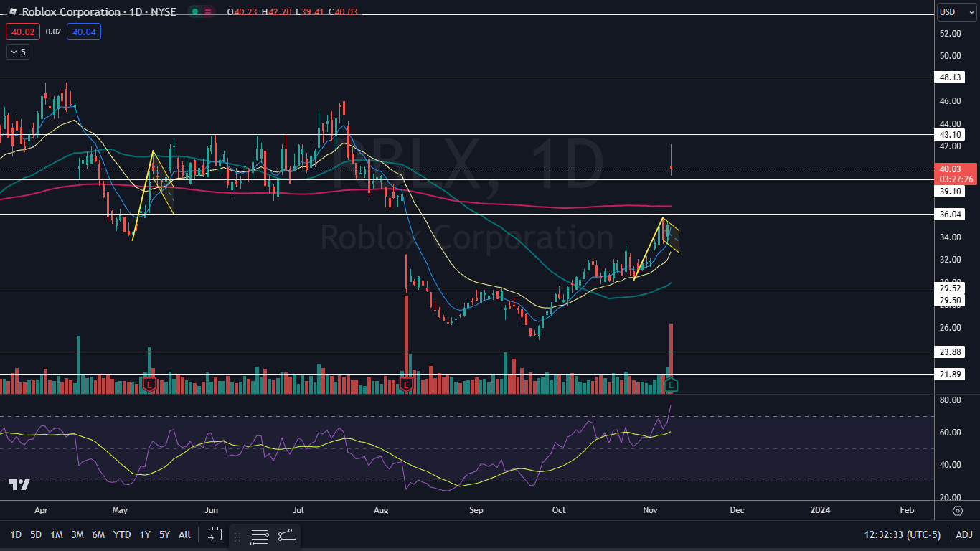Open the Go to date calendar icon
Viewport: 980px width, 551px height.
click(215, 534)
